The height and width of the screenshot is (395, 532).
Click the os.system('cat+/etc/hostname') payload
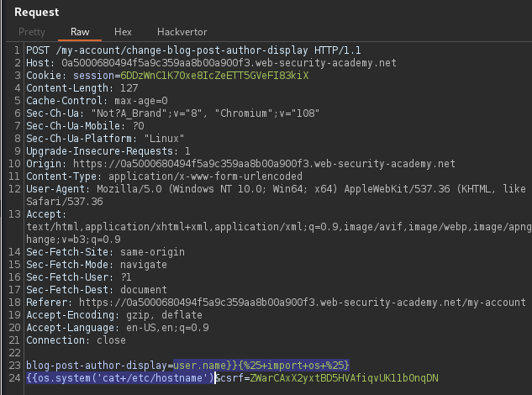(x=125, y=378)
